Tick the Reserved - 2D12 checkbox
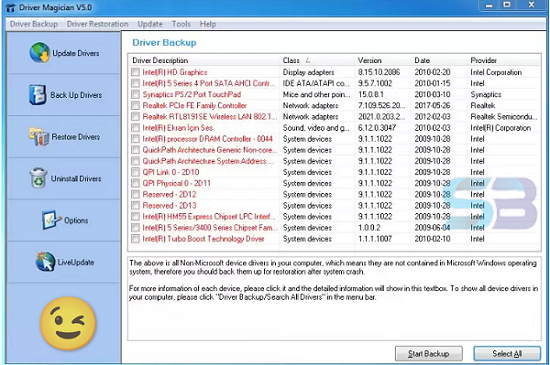550x365 pixels. (x=135, y=194)
